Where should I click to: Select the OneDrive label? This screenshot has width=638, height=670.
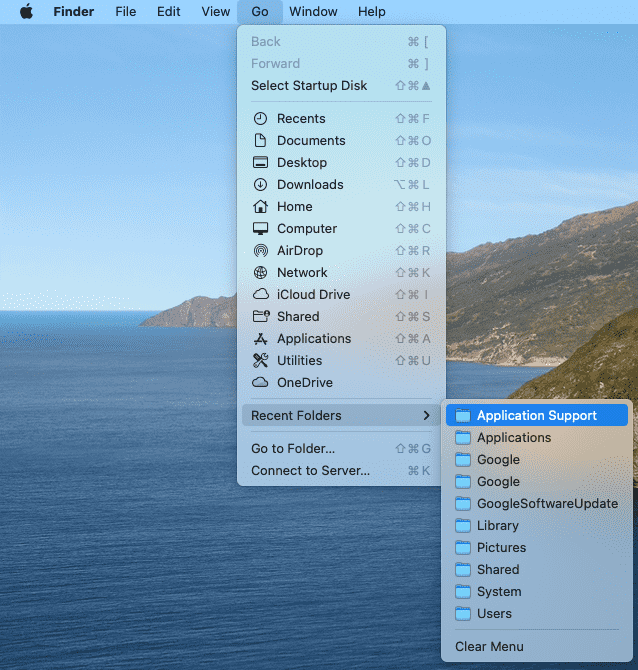point(305,382)
